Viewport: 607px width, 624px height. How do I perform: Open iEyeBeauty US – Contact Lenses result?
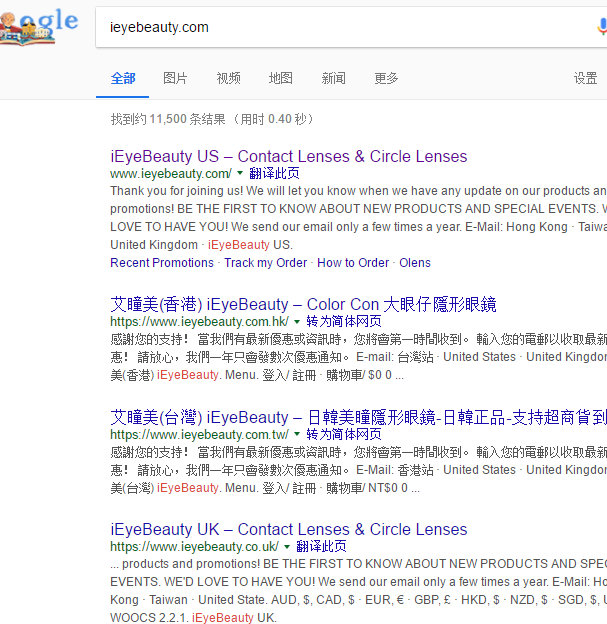pyautogui.click(x=289, y=156)
